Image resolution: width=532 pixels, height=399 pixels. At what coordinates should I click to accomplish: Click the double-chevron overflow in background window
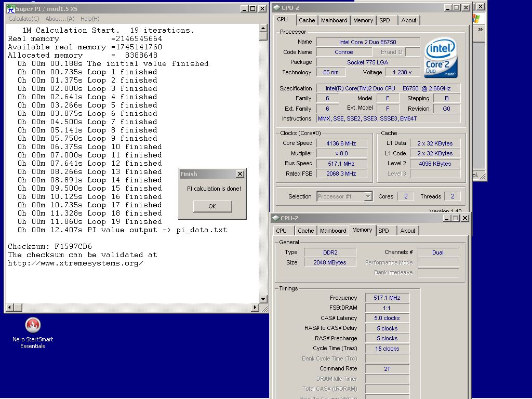[x=481, y=30]
